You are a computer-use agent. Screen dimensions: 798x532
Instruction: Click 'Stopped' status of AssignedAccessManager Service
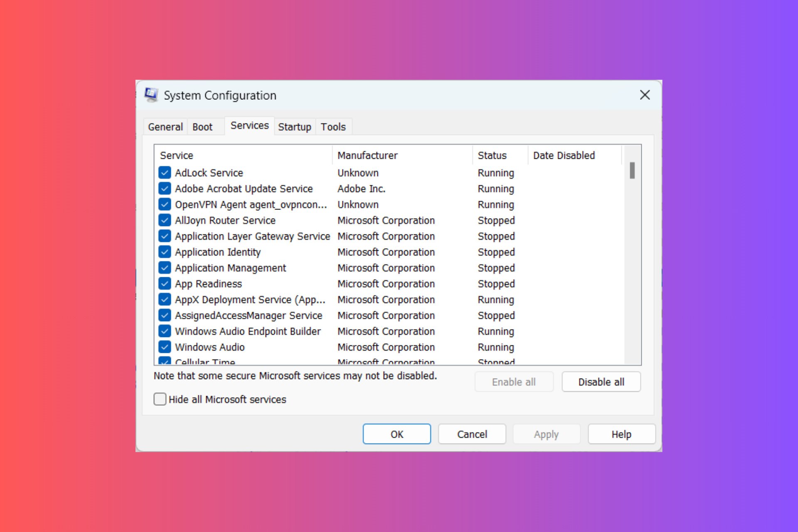(x=496, y=315)
